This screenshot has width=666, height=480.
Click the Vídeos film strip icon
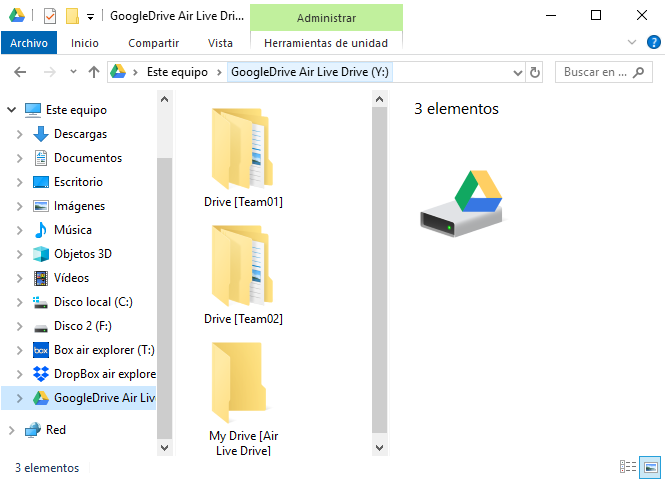(41, 278)
